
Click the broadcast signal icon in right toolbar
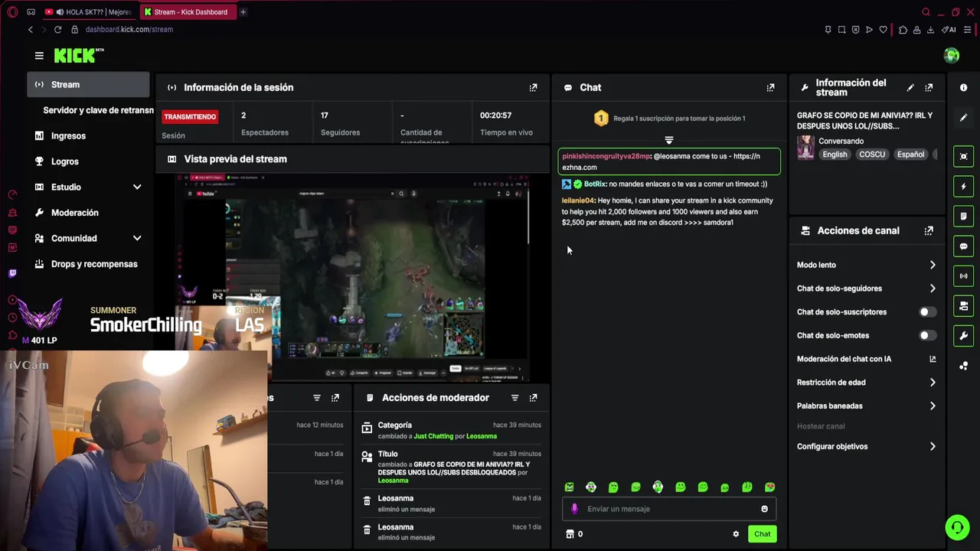pos(963,276)
